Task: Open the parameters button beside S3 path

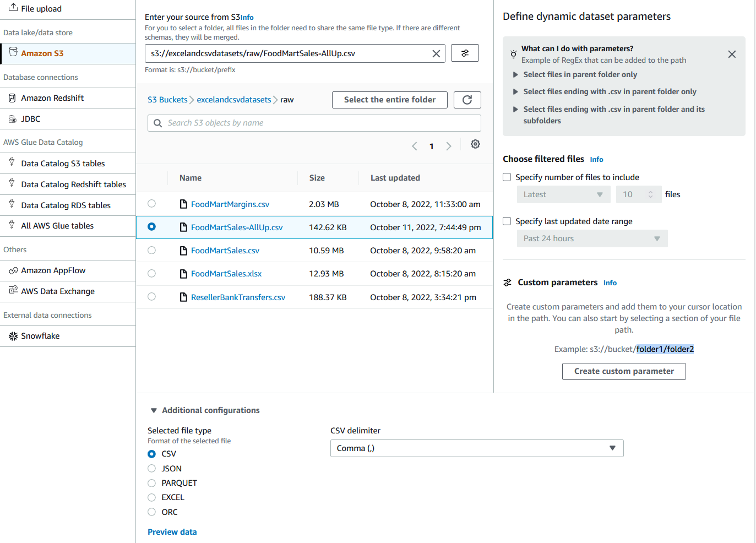Action: [x=465, y=53]
